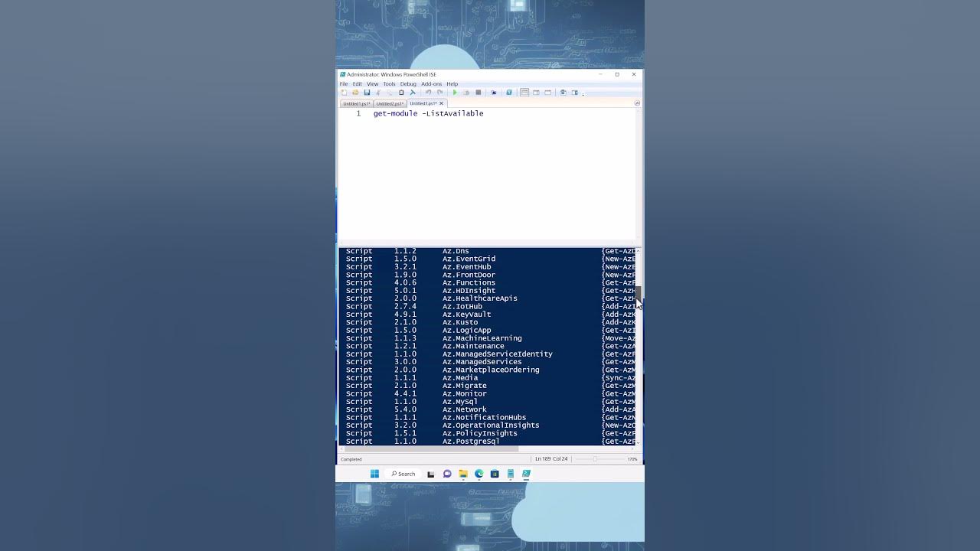Open the View menu
Screen dimensions: 980x551
click(x=372, y=84)
